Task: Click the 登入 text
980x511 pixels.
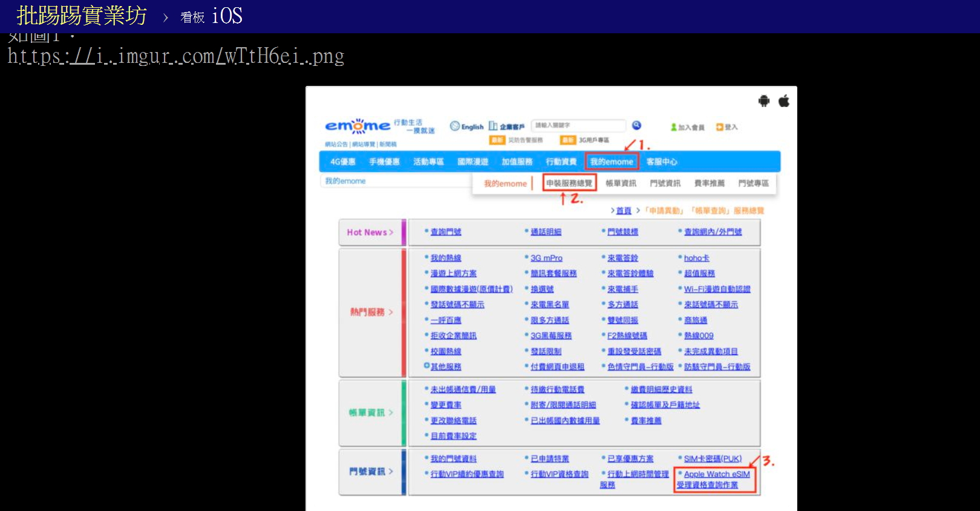Action: tap(731, 128)
